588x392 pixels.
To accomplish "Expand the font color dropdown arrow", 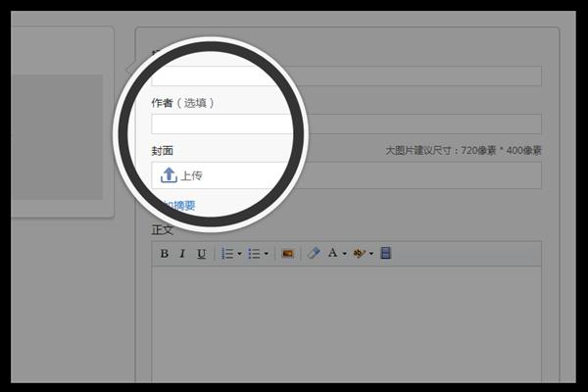I will pyautogui.click(x=345, y=255).
